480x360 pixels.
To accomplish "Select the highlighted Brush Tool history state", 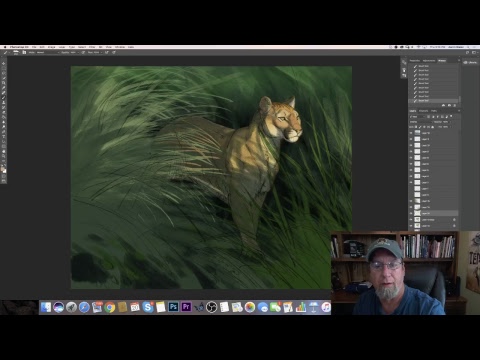I will pos(434,100).
